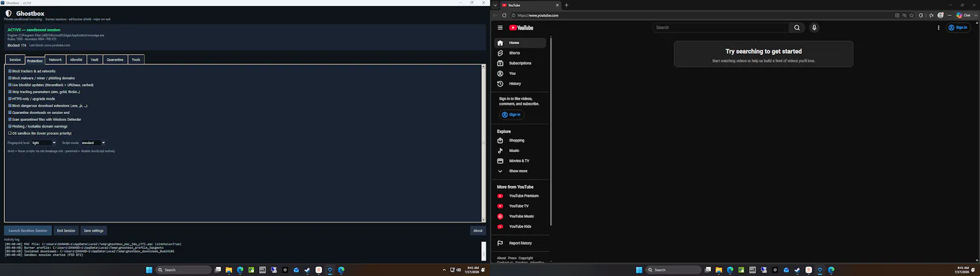Screen dimensions: 980x276
Task: Open Movies & TV under Explore
Action: coord(520,161)
